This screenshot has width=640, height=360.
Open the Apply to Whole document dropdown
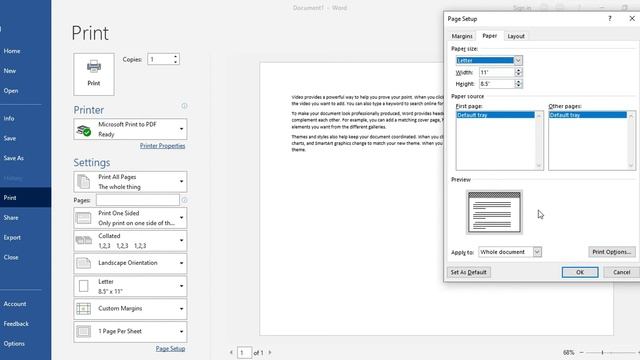510,252
